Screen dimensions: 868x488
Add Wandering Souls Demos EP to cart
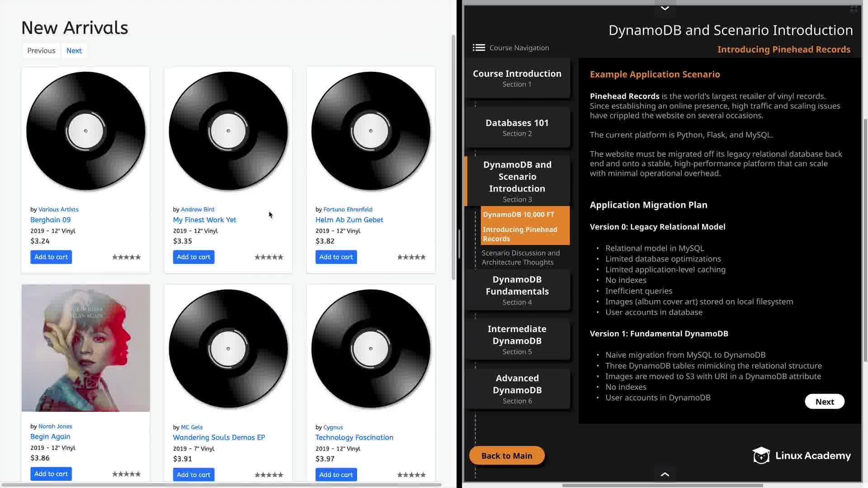[x=193, y=474]
